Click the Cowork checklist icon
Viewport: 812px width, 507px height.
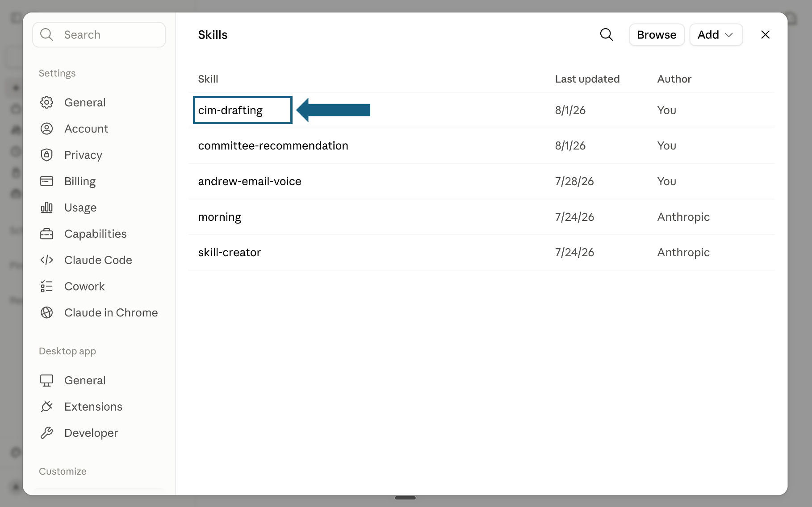[47, 287]
